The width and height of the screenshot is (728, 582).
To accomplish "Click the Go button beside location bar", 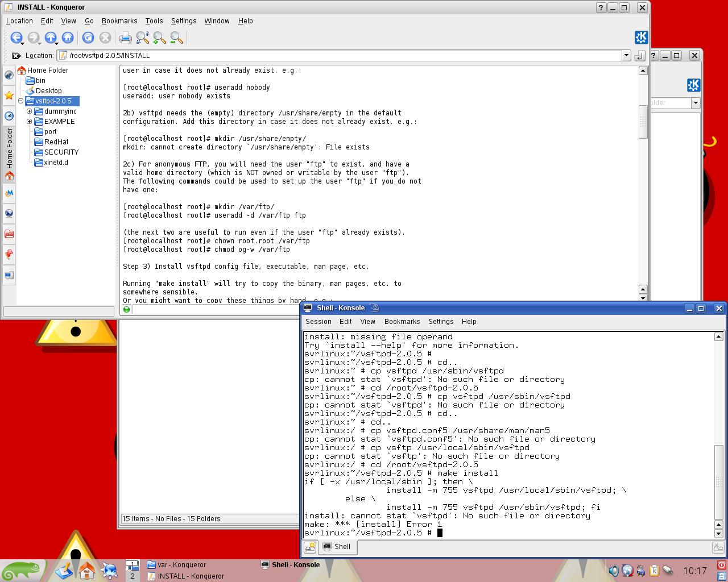I will (x=640, y=56).
